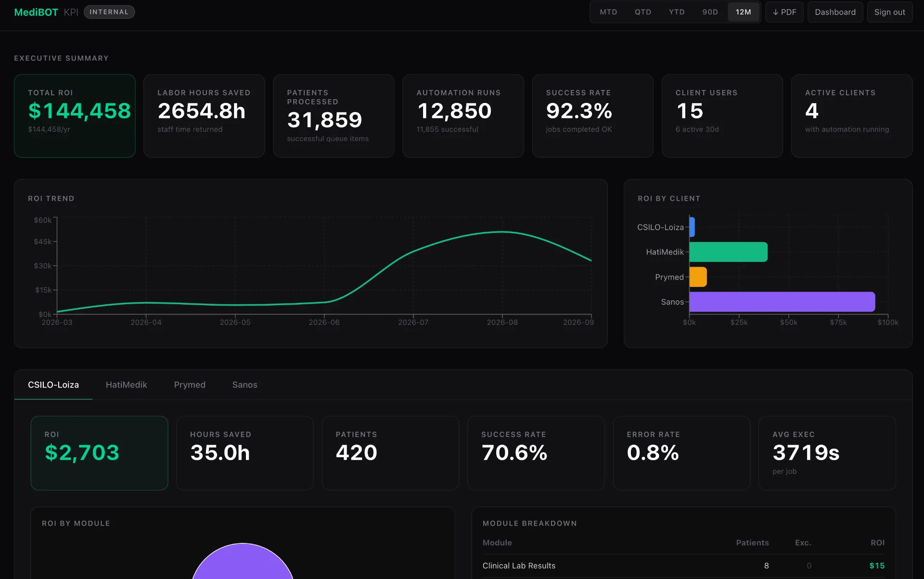The image size is (924, 579).
Task: Click the MediBOT logo
Action: 36,12
